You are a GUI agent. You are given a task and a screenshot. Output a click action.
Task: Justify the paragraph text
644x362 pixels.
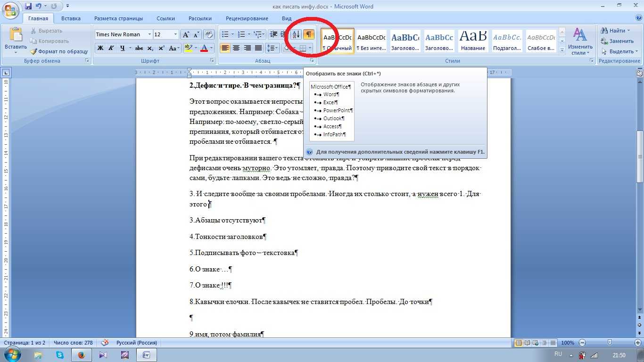[x=258, y=48]
